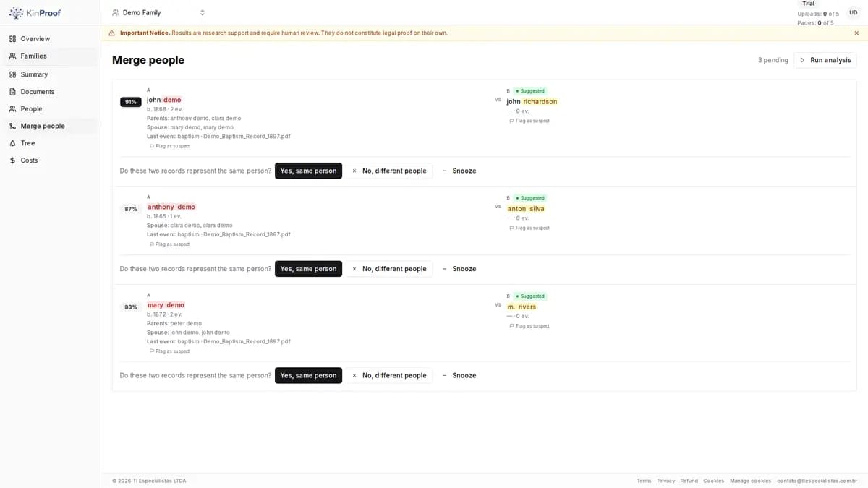
Task: Open the Refund footer link
Action: tap(689, 481)
